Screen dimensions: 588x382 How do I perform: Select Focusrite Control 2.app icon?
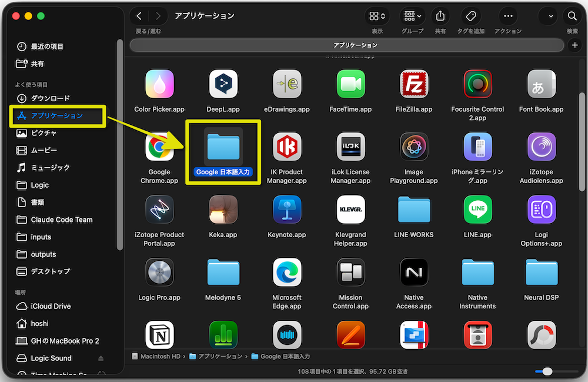(x=477, y=84)
